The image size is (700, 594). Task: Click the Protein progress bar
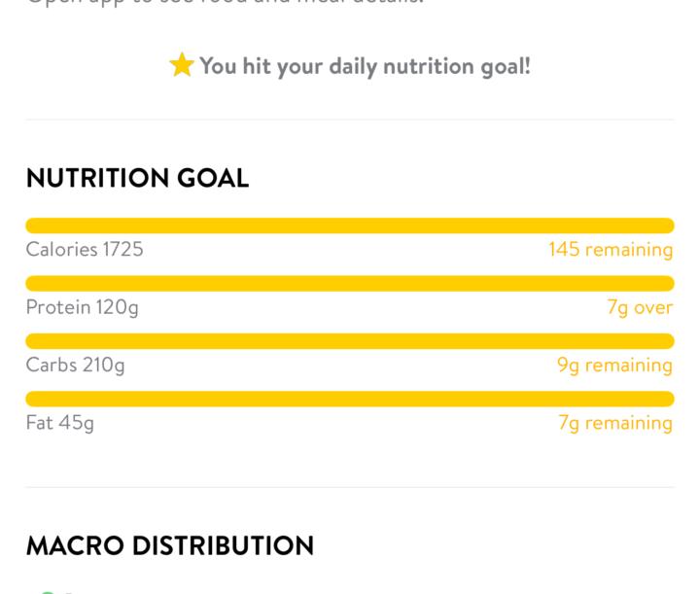[350, 284]
